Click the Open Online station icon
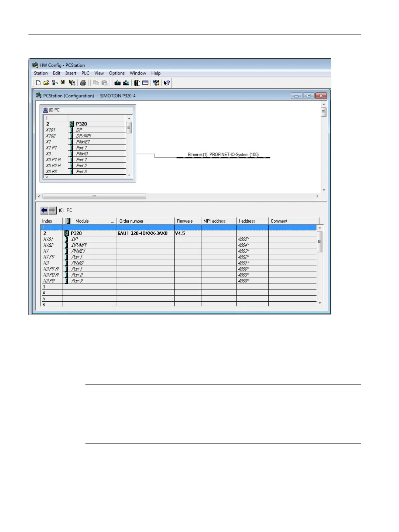The height and width of the screenshot is (532, 399). coord(55,82)
